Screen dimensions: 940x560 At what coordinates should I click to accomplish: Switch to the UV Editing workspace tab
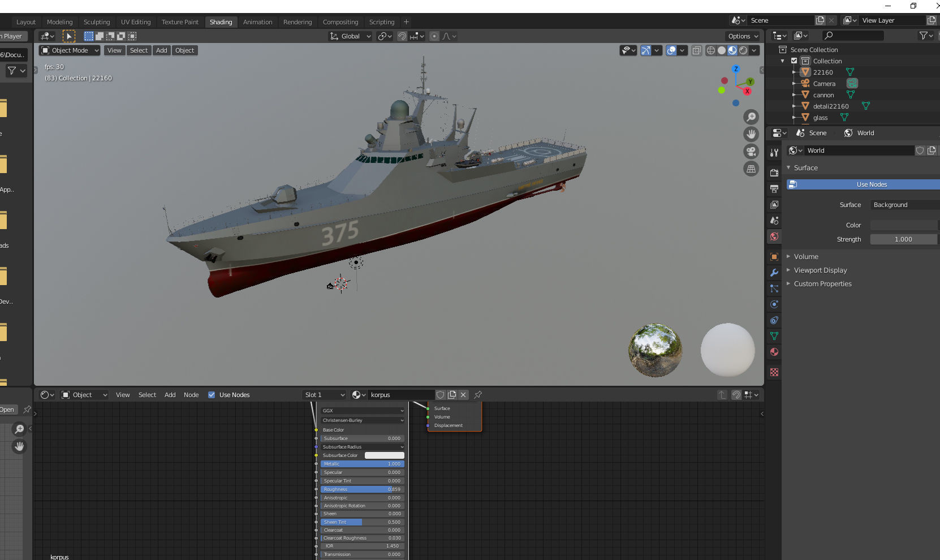pos(136,22)
